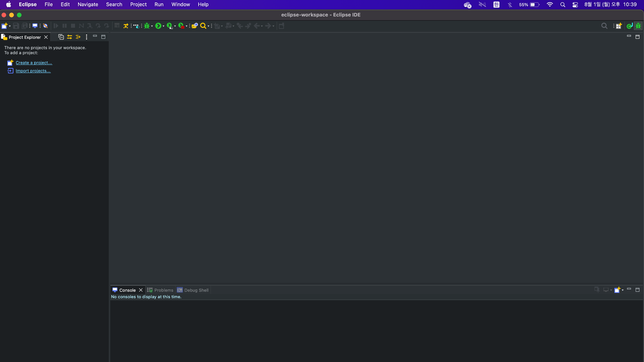The height and width of the screenshot is (362, 644).
Task: Click the Terminate stop icon
Action: click(73, 26)
